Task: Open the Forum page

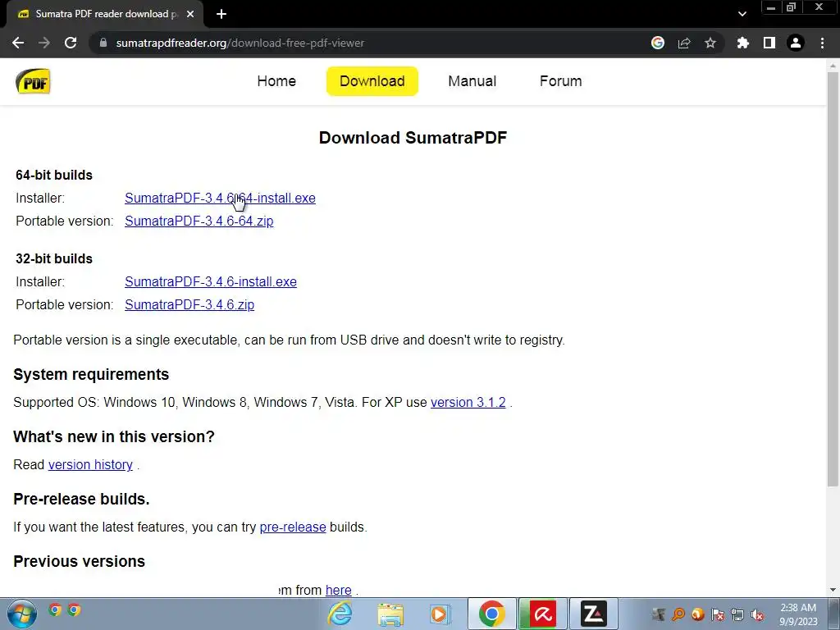Action: tap(560, 81)
